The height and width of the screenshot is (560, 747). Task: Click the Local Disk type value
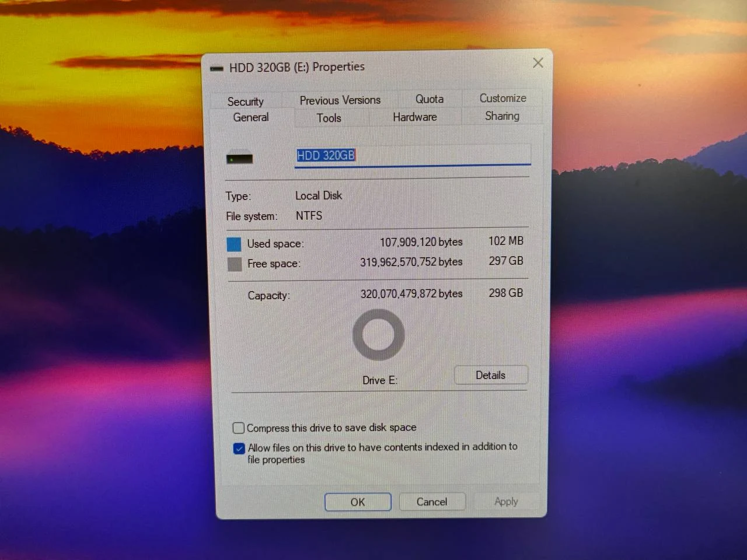pyautogui.click(x=319, y=196)
